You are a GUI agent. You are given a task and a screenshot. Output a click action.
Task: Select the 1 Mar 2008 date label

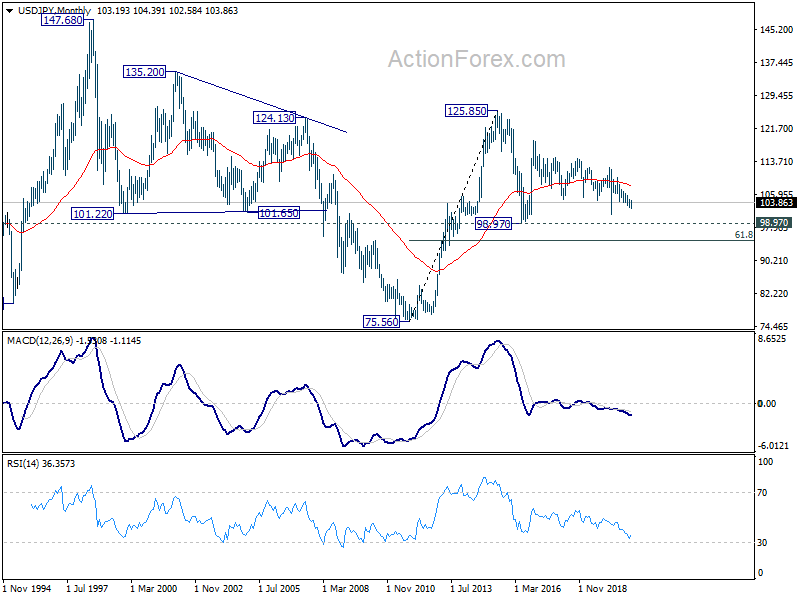(x=345, y=588)
